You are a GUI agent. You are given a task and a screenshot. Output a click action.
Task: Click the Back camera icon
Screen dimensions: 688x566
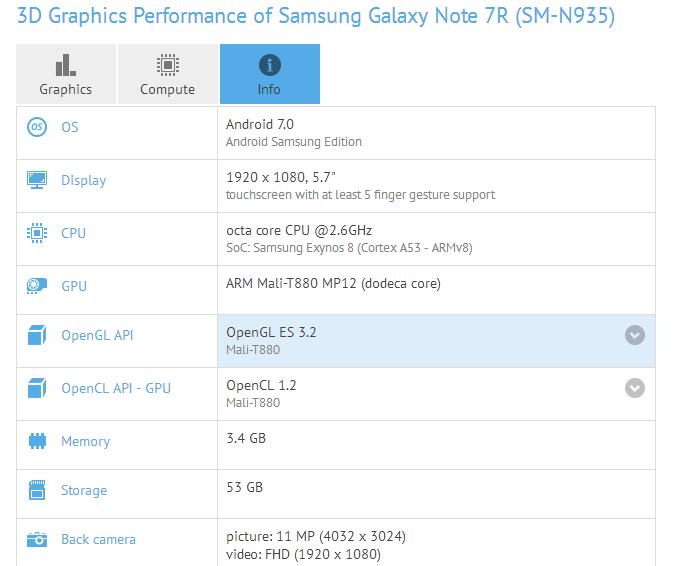(37, 539)
